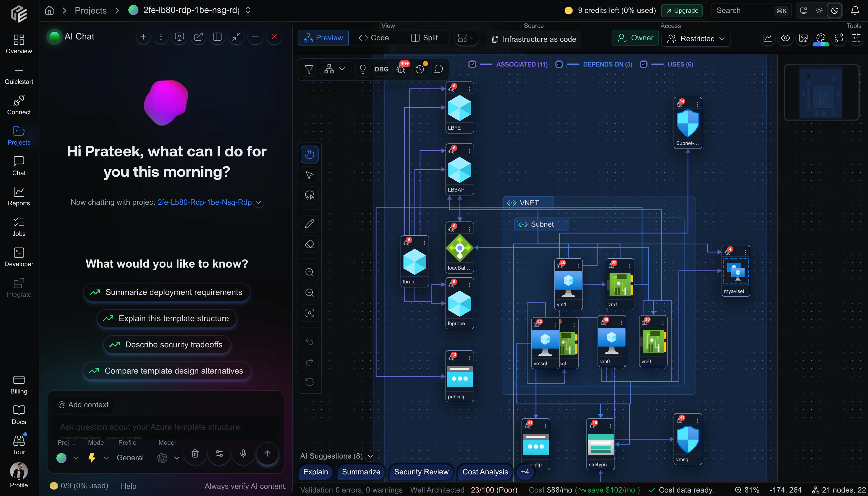This screenshot has width=868, height=496.
Task: Click the Search input field
Action: [x=751, y=11]
